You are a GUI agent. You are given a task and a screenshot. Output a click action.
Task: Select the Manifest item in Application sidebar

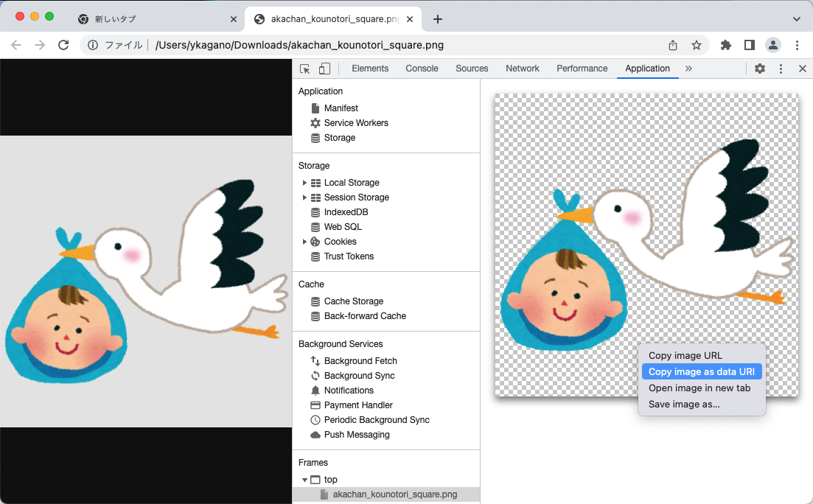point(342,108)
